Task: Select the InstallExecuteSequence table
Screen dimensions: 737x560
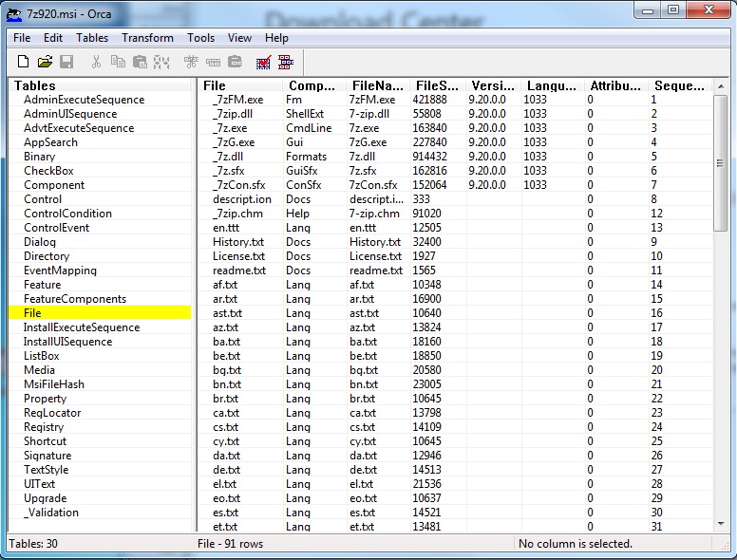Action: [x=82, y=327]
